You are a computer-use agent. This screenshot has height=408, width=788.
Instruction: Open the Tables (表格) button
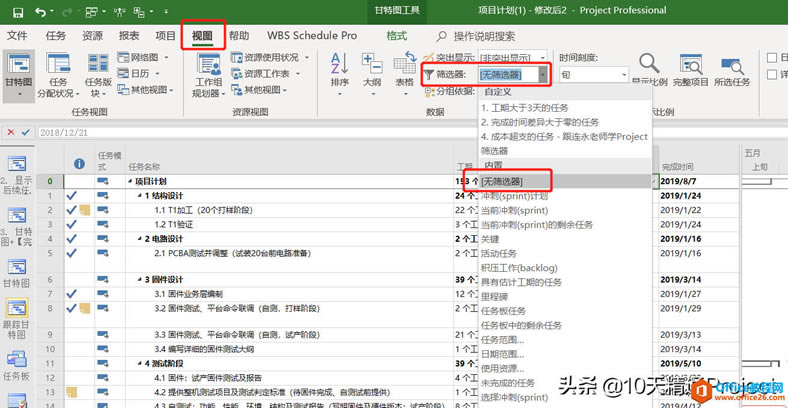pos(405,74)
